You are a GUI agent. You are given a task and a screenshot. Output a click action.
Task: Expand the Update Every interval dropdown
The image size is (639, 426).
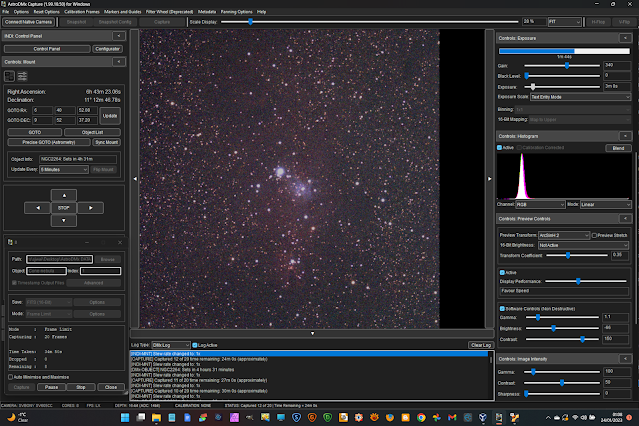coord(64,169)
